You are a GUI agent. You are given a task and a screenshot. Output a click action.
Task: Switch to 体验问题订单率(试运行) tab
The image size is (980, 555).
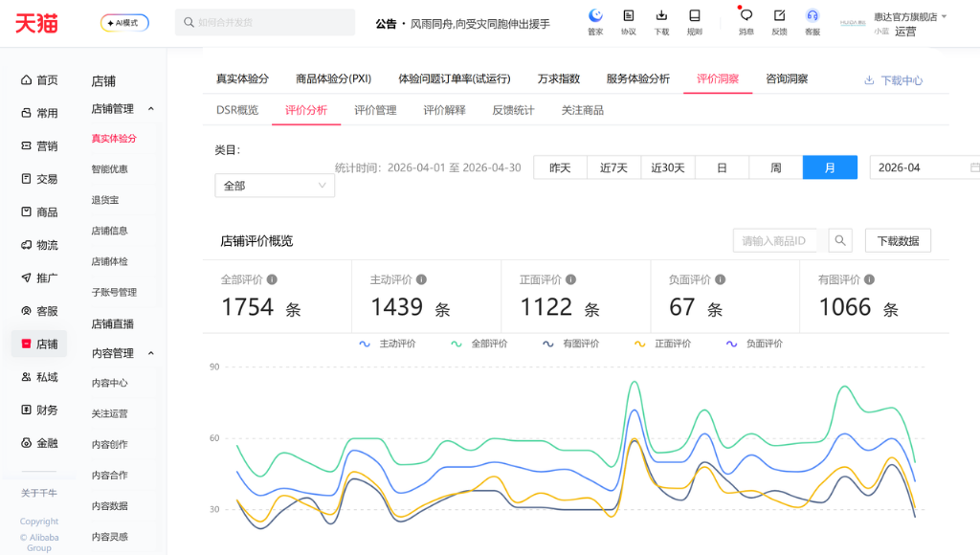pyautogui.click(x=455, y=78)
